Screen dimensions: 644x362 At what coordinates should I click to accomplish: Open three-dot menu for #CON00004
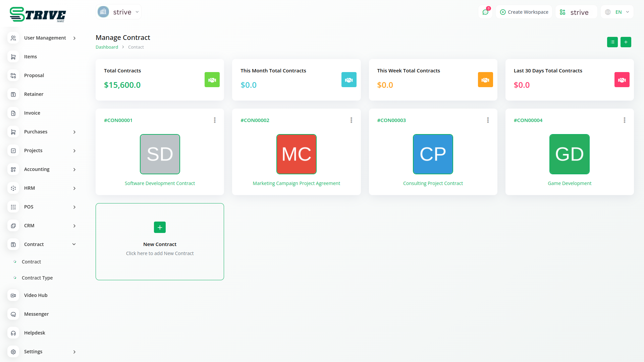click(x=624, y=120)
